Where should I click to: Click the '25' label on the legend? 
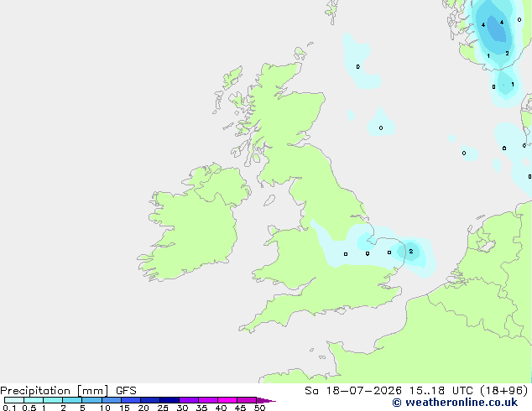[x=163, y=408]
